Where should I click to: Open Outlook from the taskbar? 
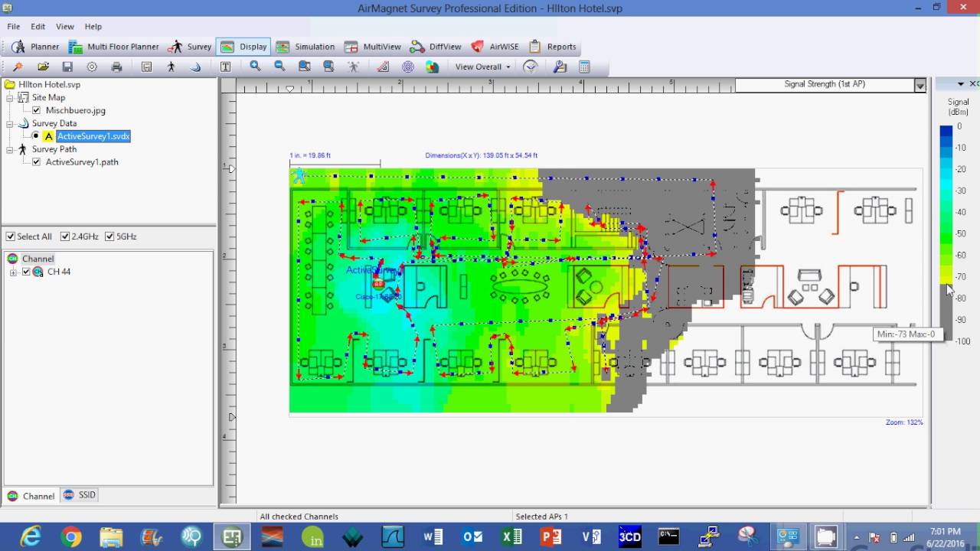(x=472, y=536)
